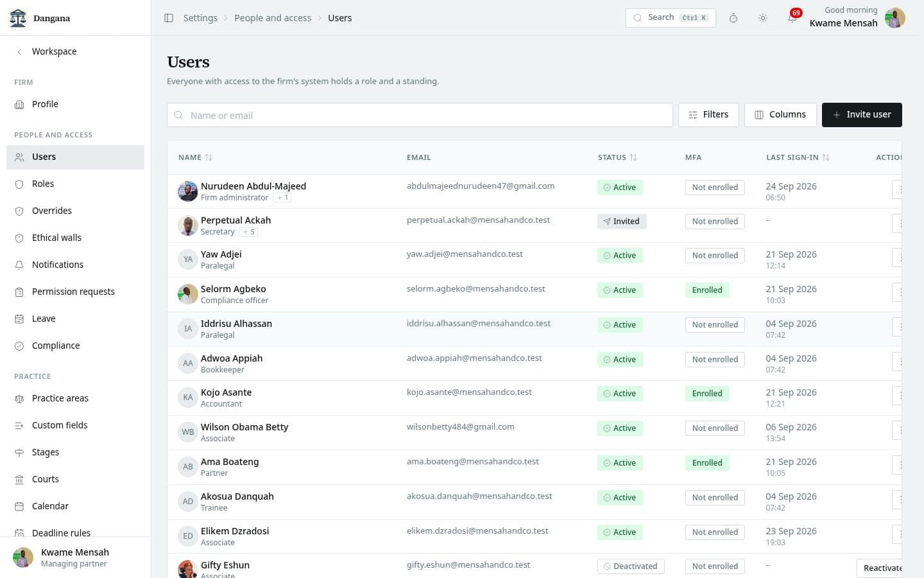Toggle the light theme sun icon
The height and width of the screenshot is (578, 924).
pyautogui.click(x=763, y=18)
